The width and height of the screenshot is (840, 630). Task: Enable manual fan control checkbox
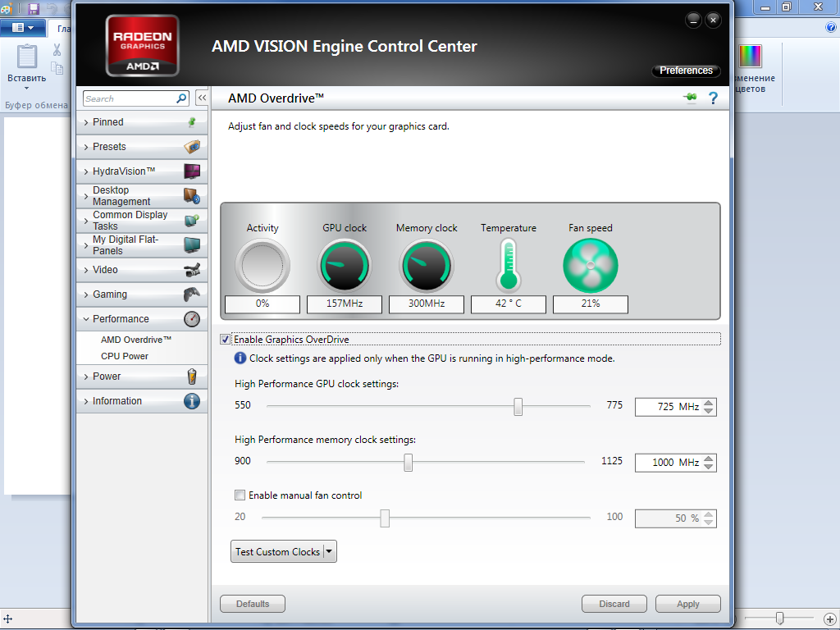click(240, 495)
